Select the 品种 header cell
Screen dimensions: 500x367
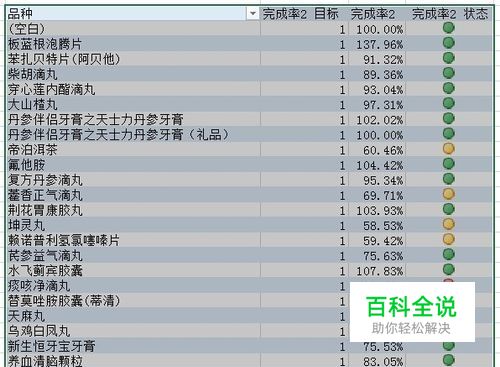(133, 14)
